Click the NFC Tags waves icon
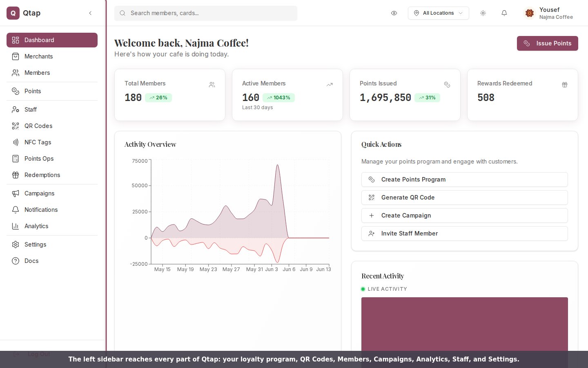 pyautogui.click(x=16, y=142)
